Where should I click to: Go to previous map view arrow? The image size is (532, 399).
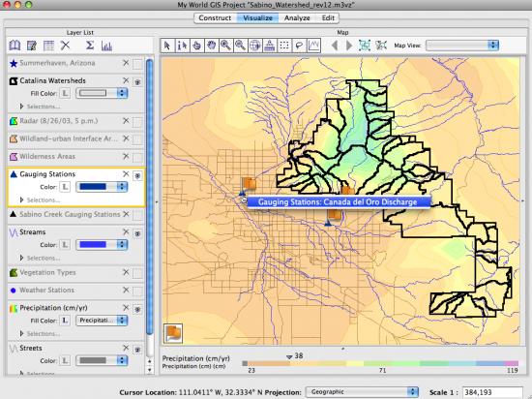pyautogui.click(x=335, y=46)
